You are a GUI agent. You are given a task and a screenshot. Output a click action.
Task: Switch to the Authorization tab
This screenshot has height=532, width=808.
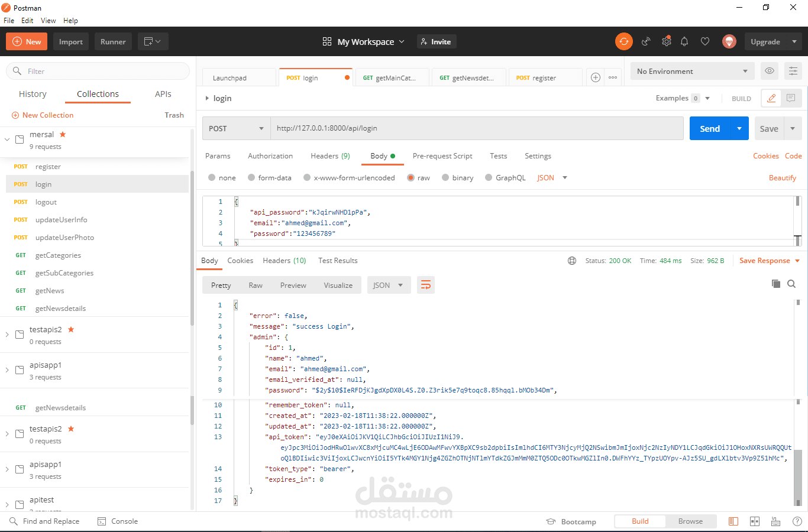point(270,156)
